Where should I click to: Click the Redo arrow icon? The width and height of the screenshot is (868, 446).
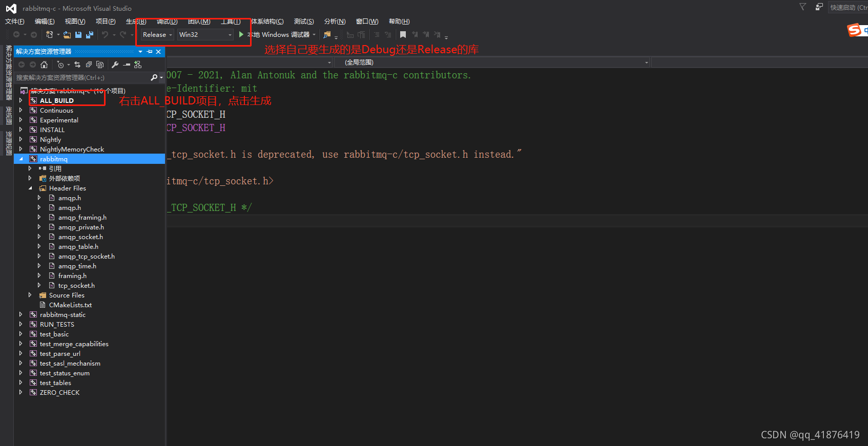123,34
